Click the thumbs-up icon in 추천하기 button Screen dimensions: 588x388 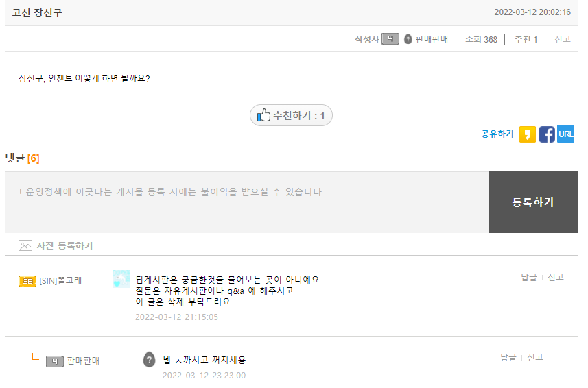[264, 116]
